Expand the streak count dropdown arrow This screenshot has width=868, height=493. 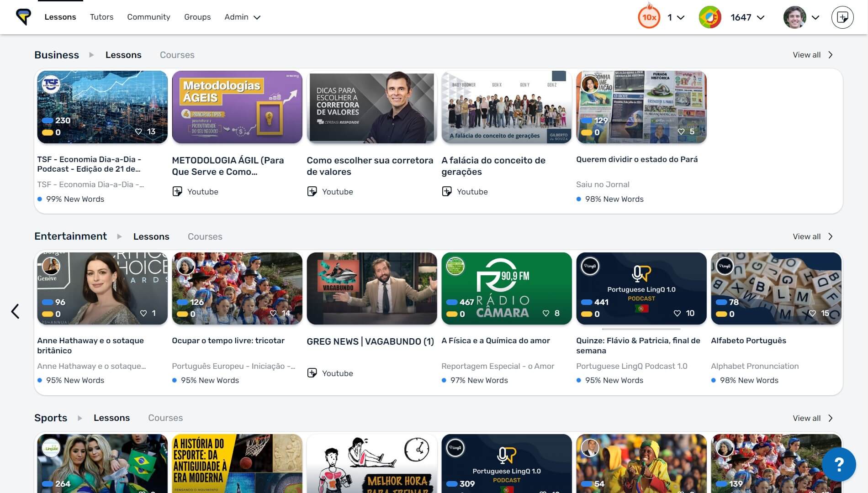pyautogui.click(x=681, y=18)
